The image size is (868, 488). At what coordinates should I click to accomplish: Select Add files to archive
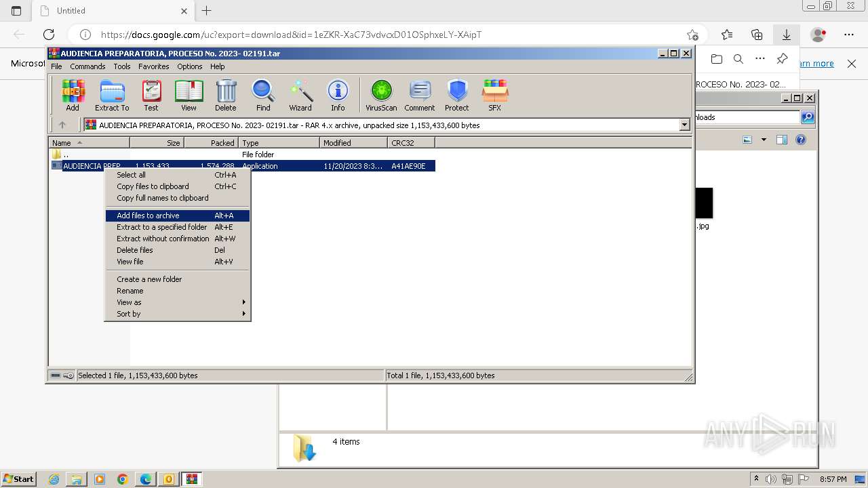178,216
